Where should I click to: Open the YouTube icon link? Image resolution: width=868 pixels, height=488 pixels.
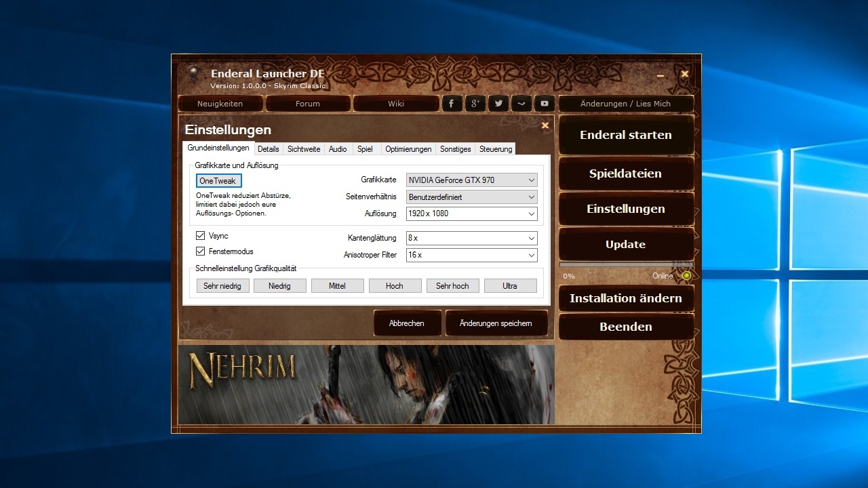tap(545, 104)
